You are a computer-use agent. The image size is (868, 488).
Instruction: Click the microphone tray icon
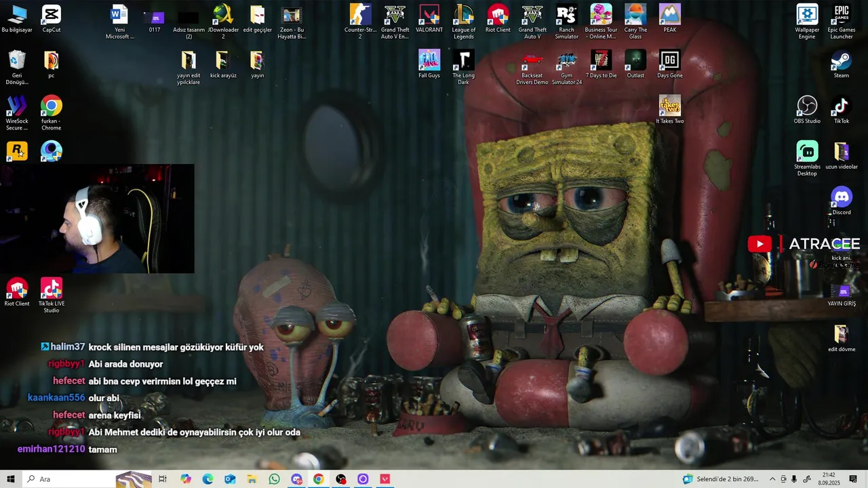(x=794, y=479)
